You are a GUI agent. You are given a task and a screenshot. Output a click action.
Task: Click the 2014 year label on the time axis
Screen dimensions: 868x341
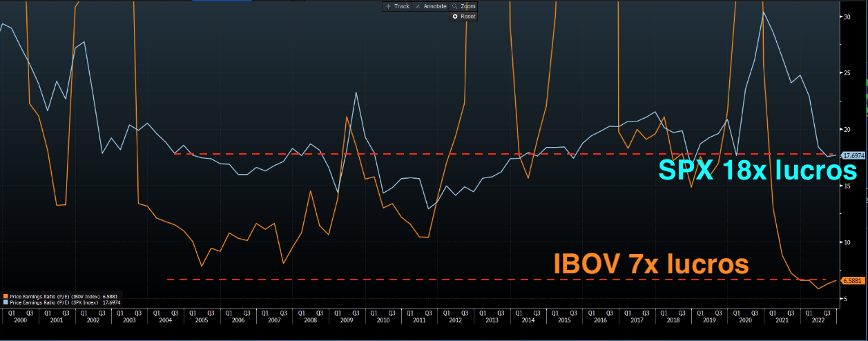tap(528, 320)
